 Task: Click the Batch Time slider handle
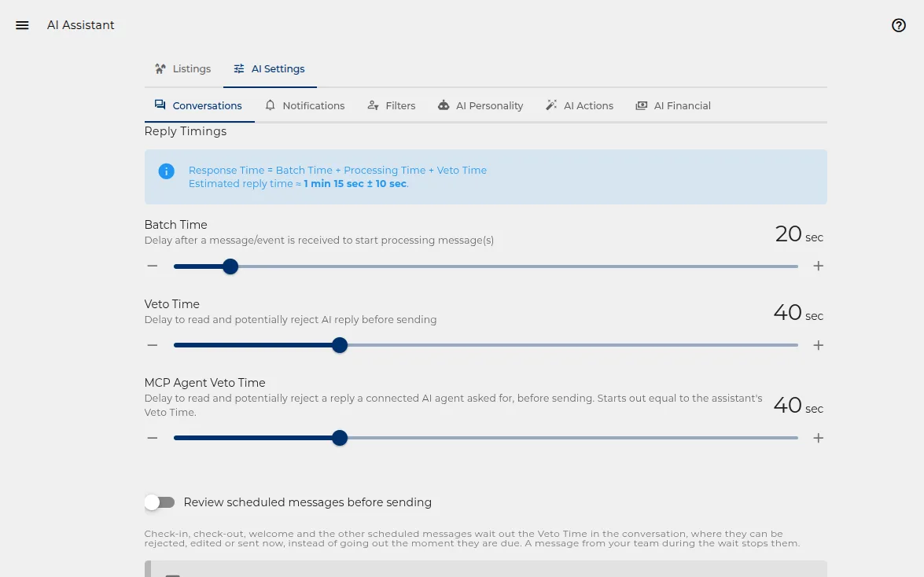[230, 266]
